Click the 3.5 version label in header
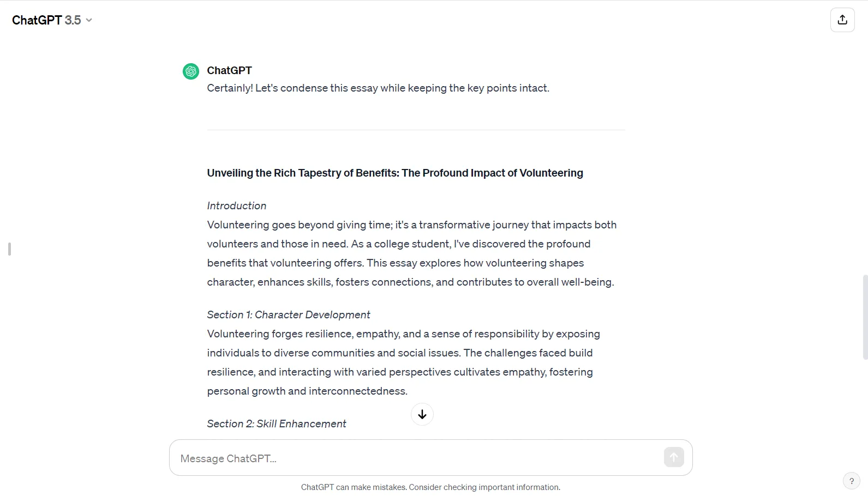868x496 pixels. pos(72,20)
